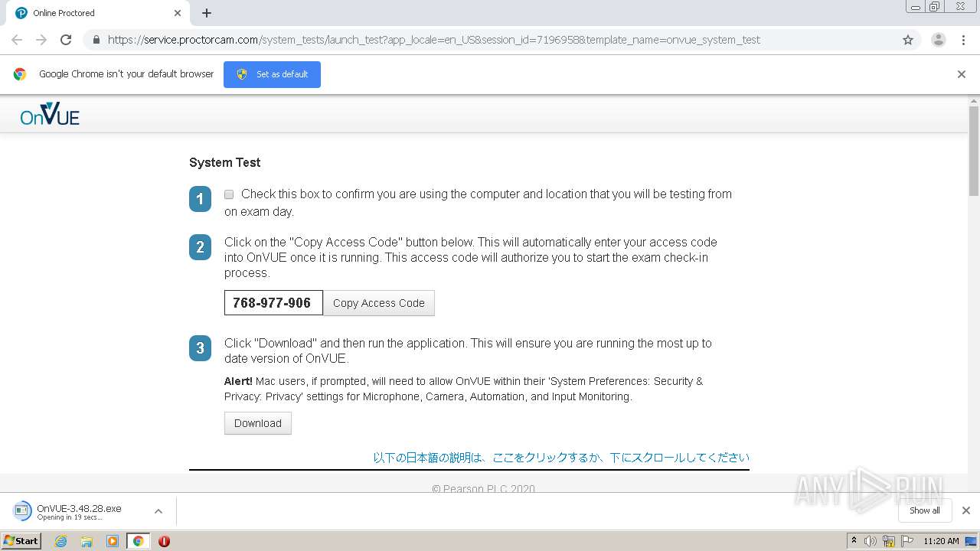980x551 pixels.
Task: Click the red stop taskbar icon
Action: click(x=164, y=541)
